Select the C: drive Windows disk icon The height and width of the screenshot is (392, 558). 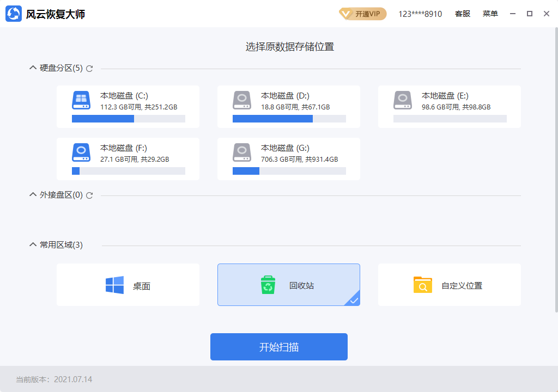click(x=81, y=100)
